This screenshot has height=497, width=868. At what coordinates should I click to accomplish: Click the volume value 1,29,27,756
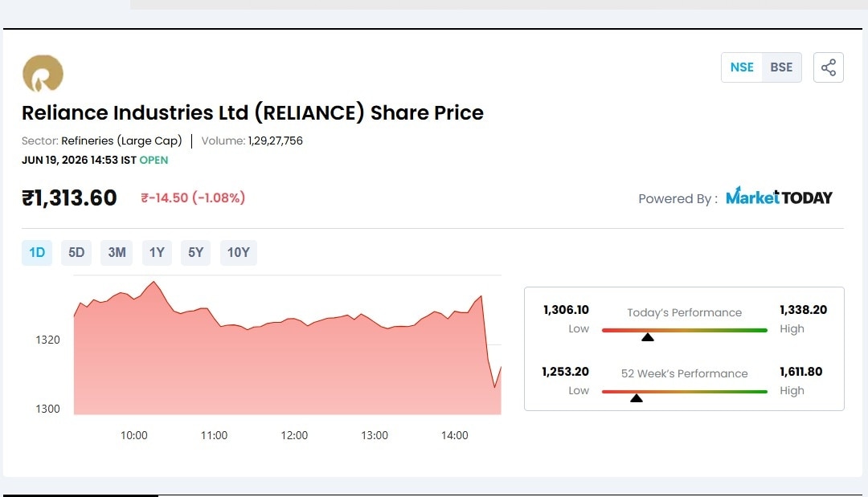(x=275, y=141)
